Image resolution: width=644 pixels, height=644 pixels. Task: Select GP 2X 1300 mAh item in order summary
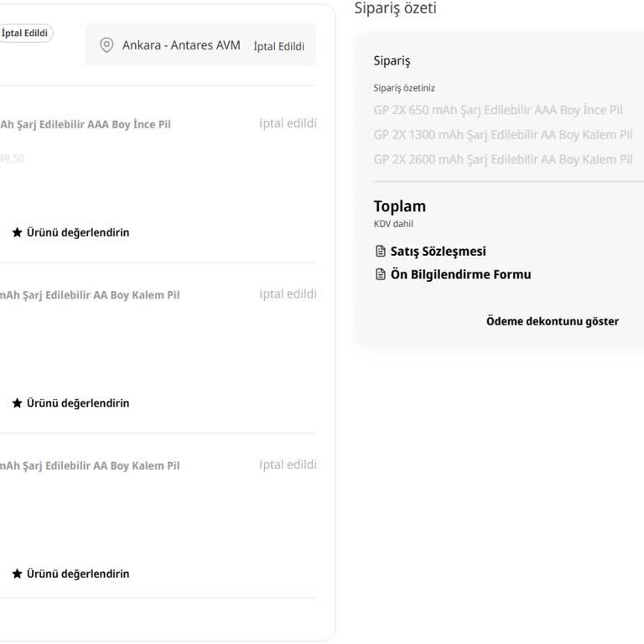pyautogui.click(x=502, y=134)
